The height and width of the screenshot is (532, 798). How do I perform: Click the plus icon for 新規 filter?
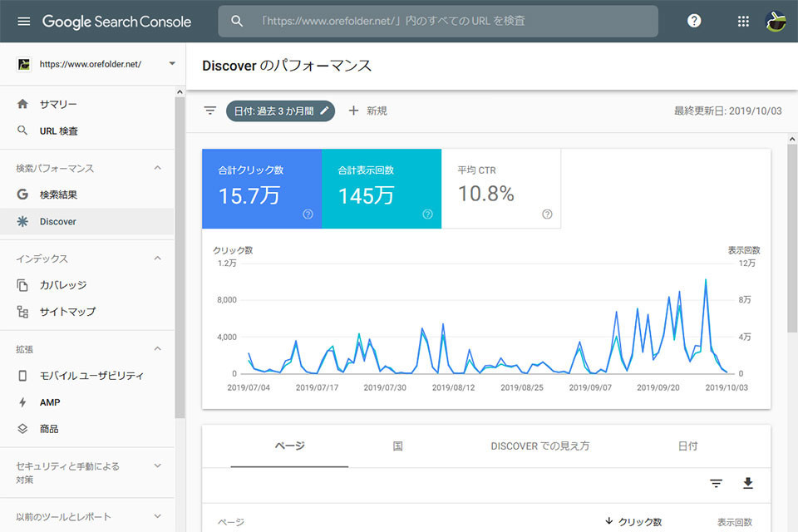tap(354, 111)
